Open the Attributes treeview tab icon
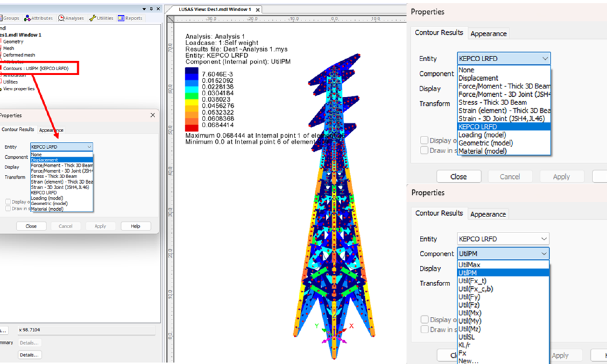 pos(27,18)
